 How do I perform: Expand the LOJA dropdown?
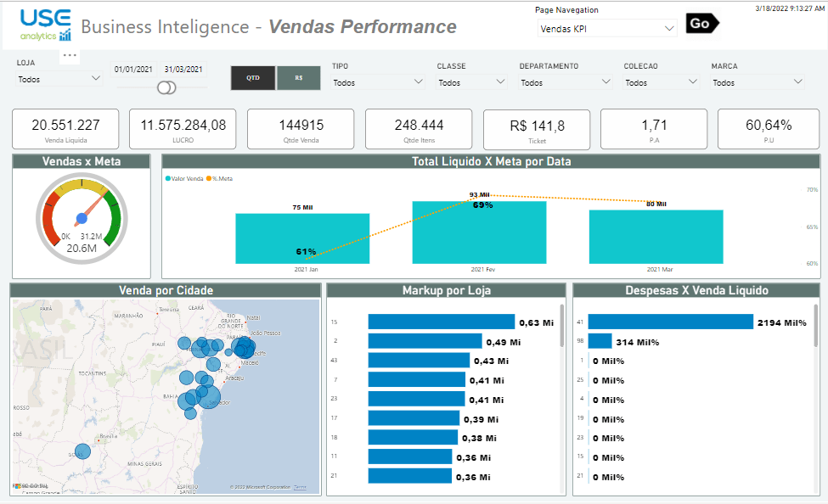59,79
